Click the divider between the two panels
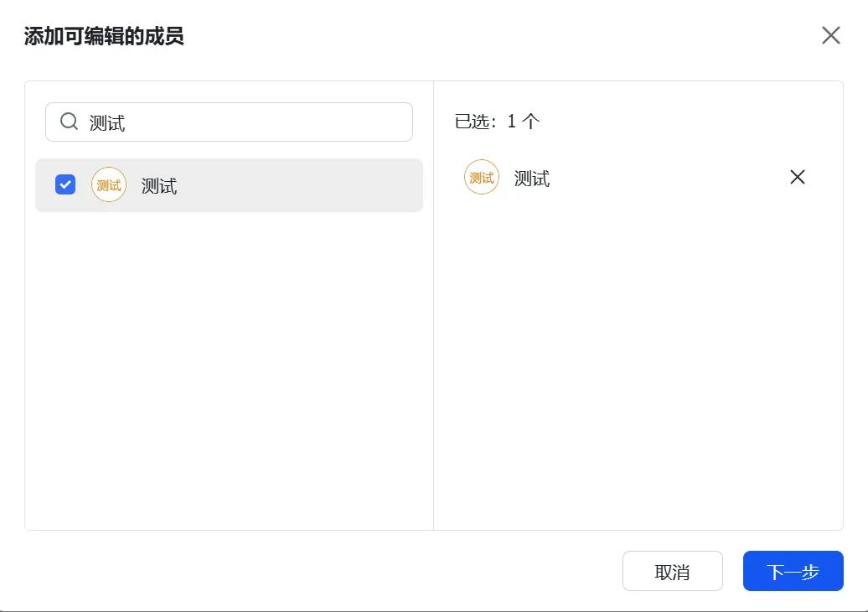This screenshot has height=612, width=868. 433,335
